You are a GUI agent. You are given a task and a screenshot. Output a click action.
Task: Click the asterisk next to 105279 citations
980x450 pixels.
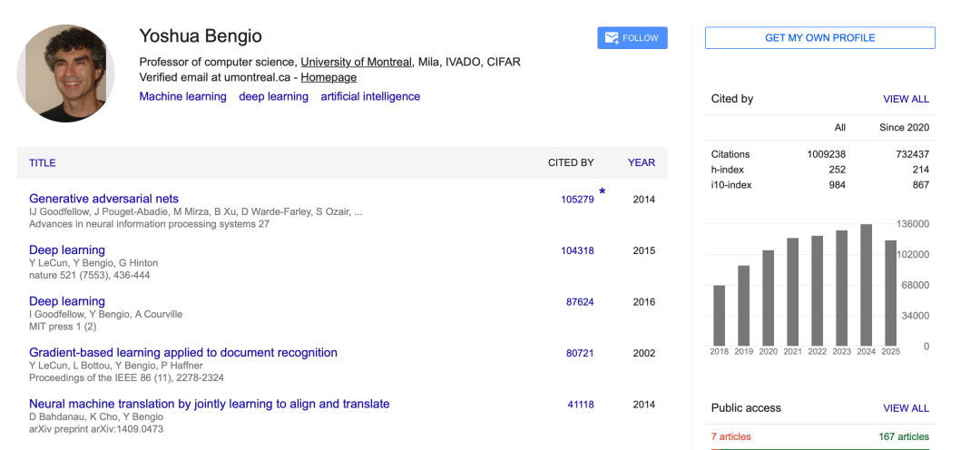[x=602, y=191]
